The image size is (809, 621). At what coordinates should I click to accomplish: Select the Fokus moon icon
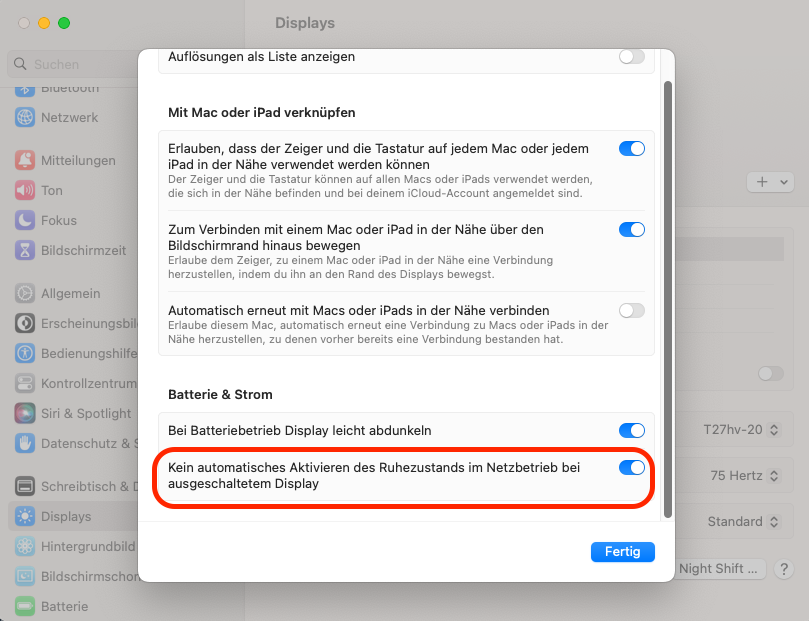tap(25, 220)
